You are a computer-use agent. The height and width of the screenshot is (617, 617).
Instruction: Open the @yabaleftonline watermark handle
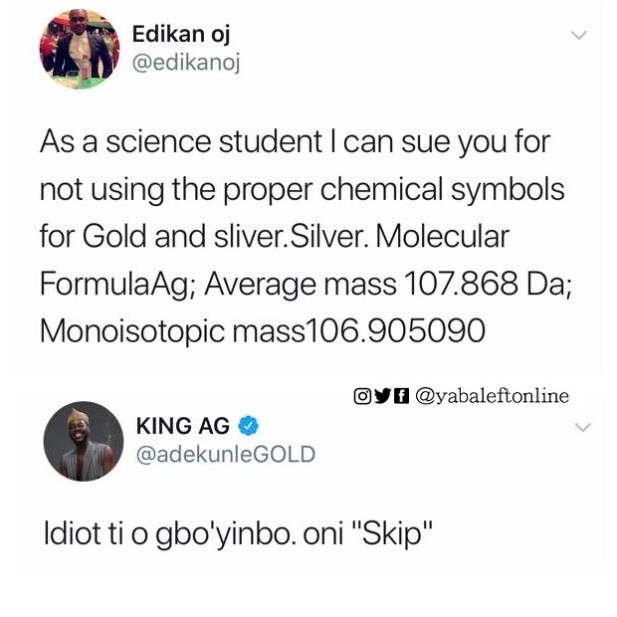[x=492, y=396]
